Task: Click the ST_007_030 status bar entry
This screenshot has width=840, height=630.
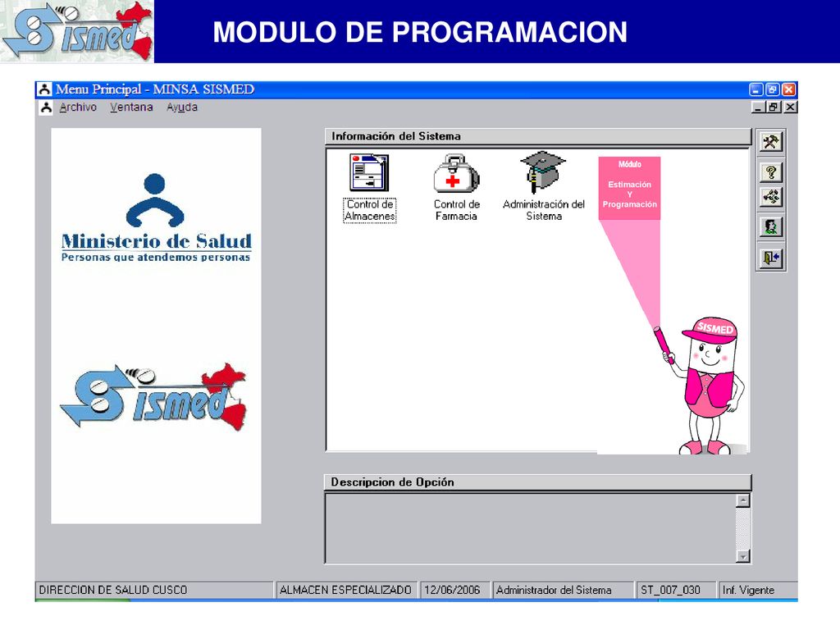Action: (676, 590)
